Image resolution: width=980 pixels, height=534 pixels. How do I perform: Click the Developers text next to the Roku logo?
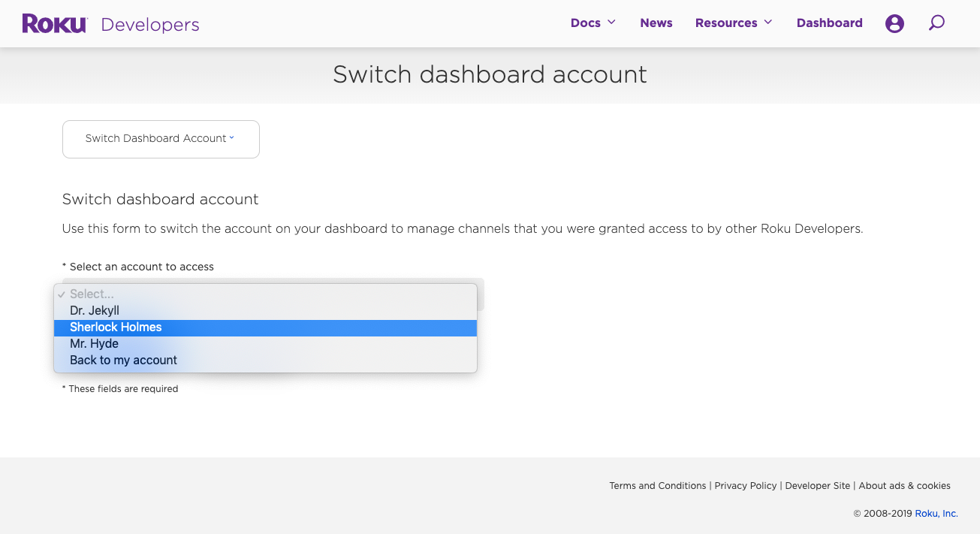[x=149, y=24]
